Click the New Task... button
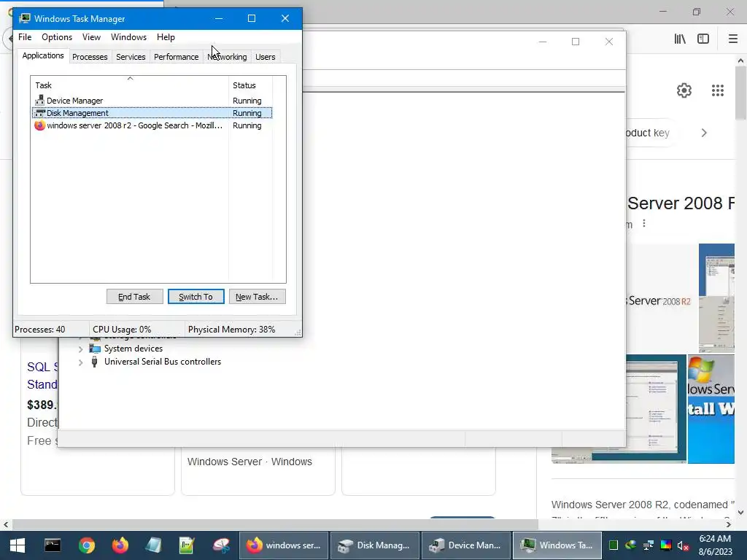This screenshot has height=560, width=747. pyautogui.click(x=257, y=297)
